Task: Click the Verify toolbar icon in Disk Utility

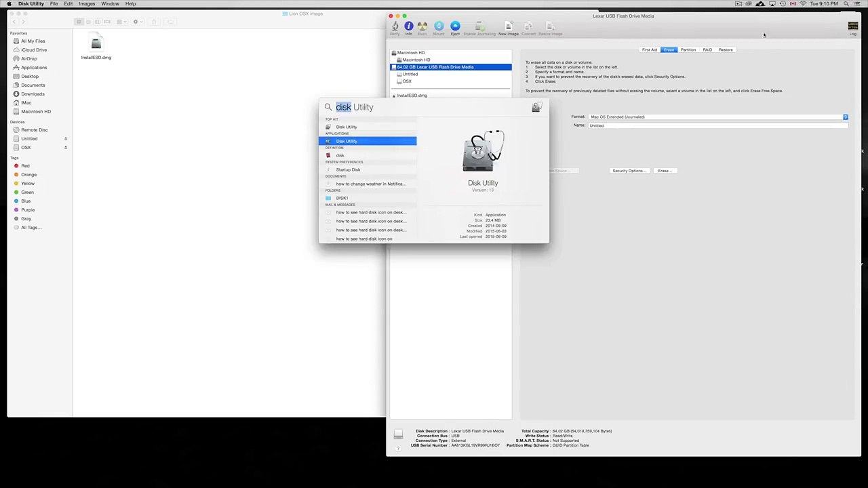Action: click(x=395, y=27)
